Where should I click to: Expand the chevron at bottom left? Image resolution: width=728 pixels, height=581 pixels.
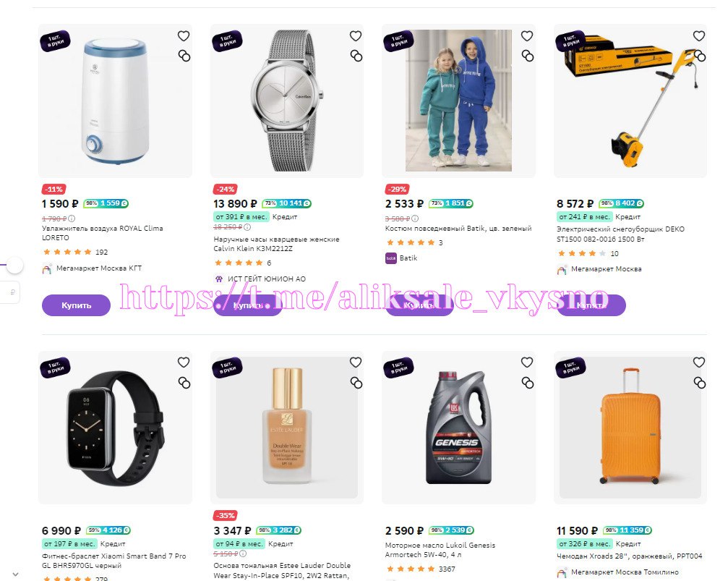click(15, 574)
